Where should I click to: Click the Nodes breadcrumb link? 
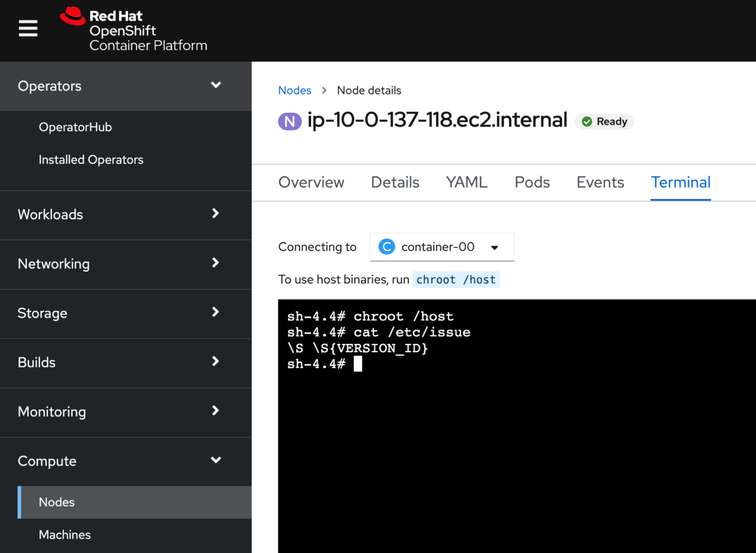(x=294, y=90)
